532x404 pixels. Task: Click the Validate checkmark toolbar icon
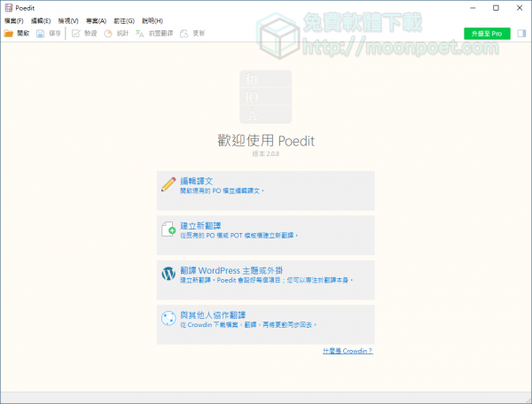pos(75,33)
